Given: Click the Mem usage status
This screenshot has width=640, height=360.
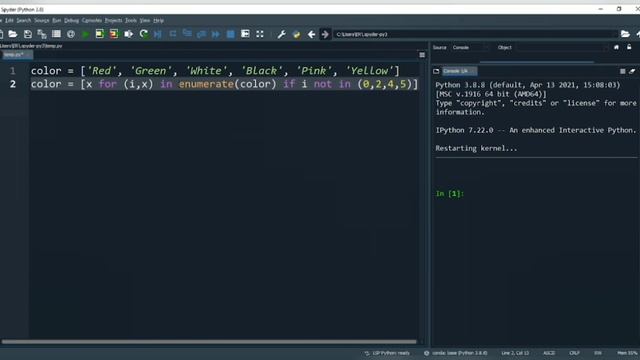Looking at the screenshot, I should 628,353.
